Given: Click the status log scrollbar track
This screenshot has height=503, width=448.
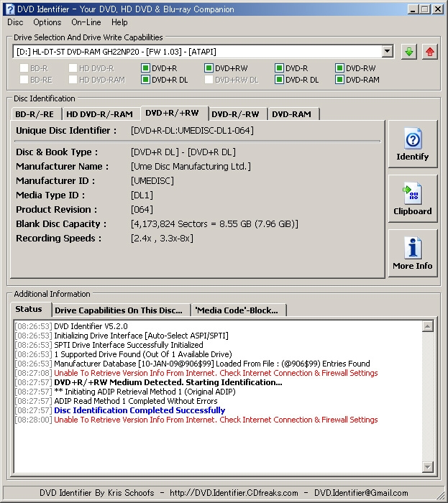Looking at the screenshot, I should (x=427, y=397).
